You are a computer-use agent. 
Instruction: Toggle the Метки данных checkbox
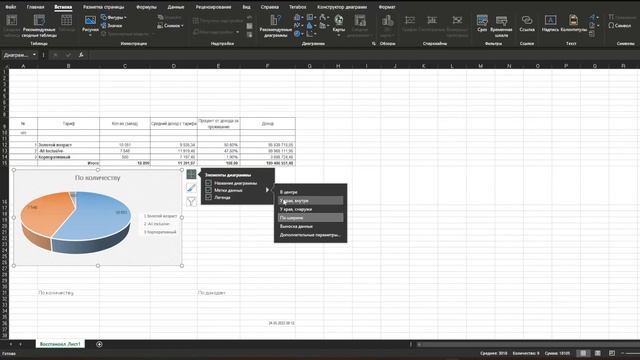point(209,190)
